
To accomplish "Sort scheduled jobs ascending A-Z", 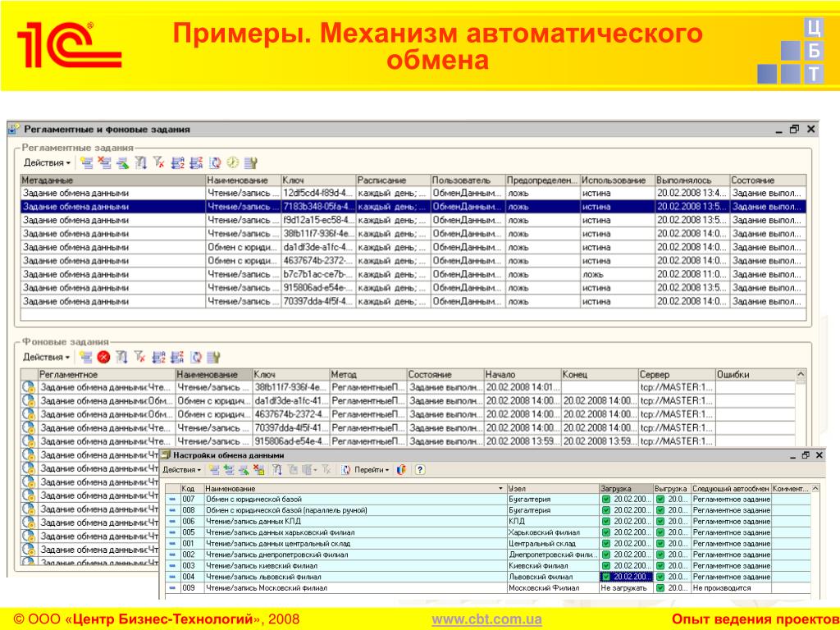I will click(178, 163).
